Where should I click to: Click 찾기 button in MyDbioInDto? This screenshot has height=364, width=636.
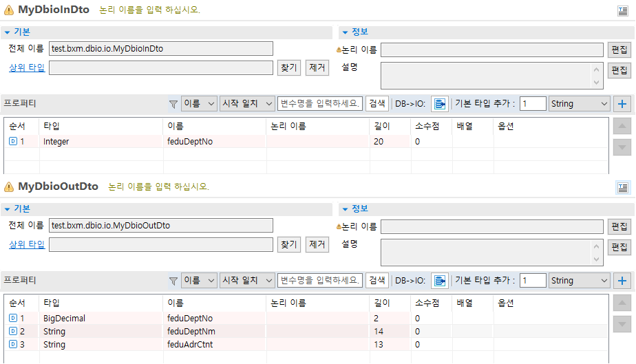point(289,67)
